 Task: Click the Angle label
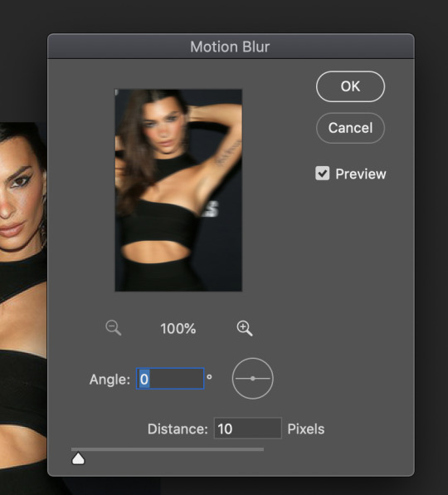[110, 380]
